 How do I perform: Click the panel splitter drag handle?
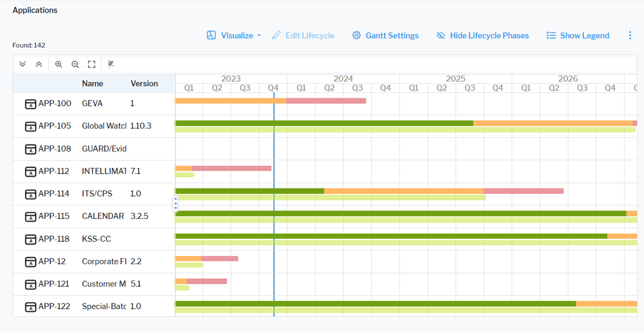[x=175, y=203]
